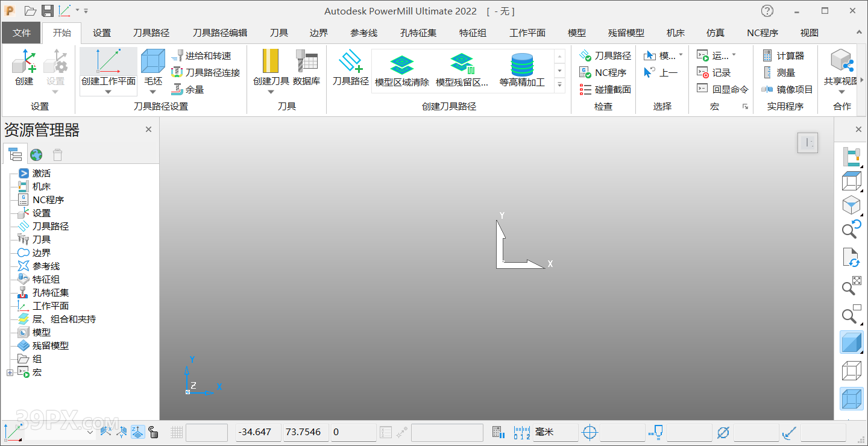The image size is (868, 446).
Task: Switch to the 刀具路径编辑 tab
Action: tap(220, 33)
